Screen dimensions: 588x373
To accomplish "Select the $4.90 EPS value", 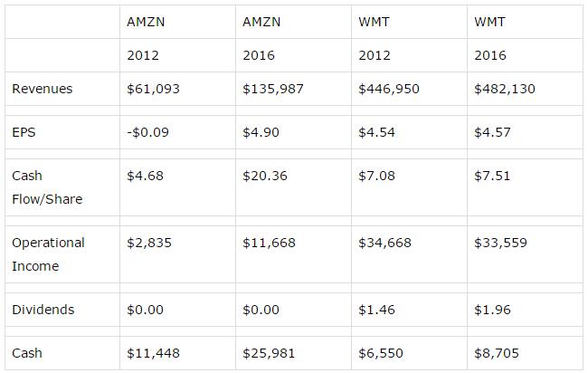I will [x=261, y=132].
